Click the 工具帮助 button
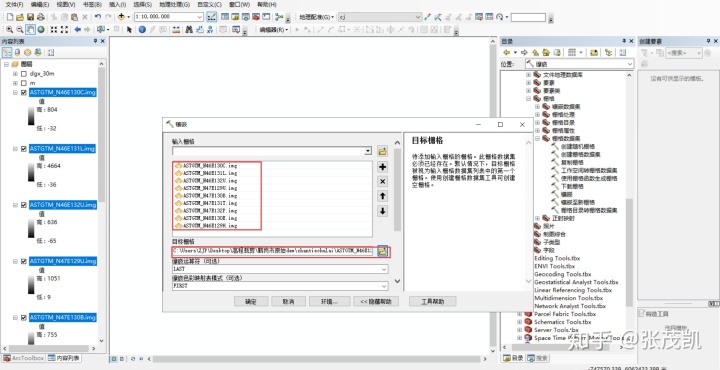This screenshot has height=370, width=720. (x=433, y=302)
